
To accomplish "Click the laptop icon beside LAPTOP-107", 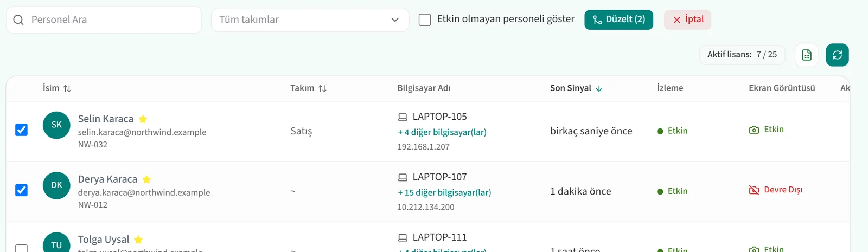I will 403,177.
